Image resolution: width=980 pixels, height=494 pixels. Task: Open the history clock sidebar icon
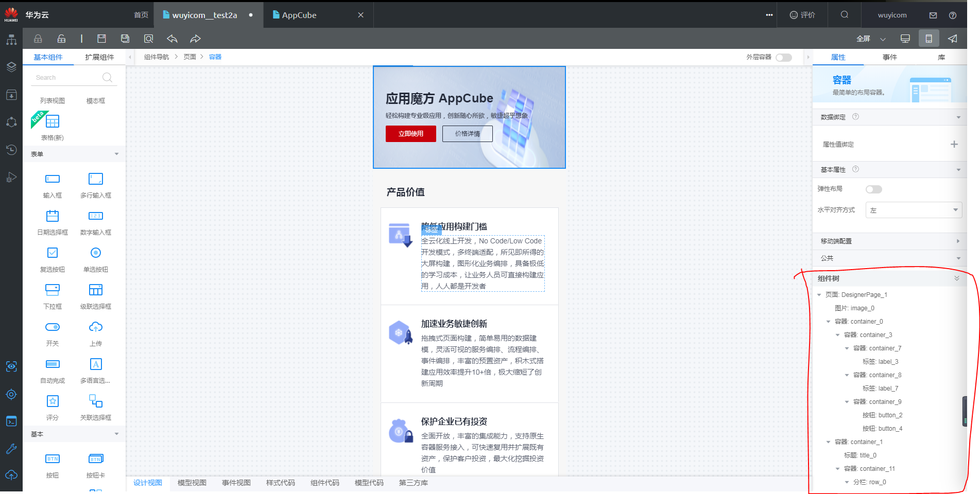click(11, 149)
